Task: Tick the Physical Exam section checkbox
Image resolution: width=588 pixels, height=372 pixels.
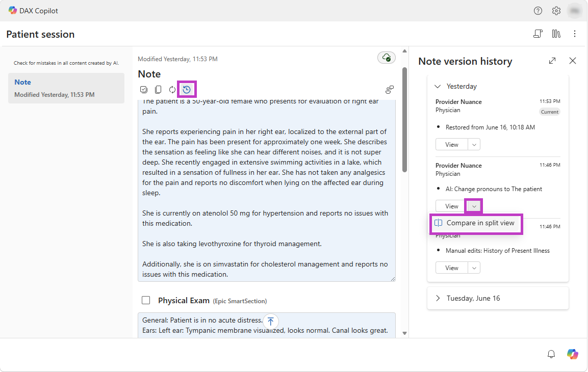Action: click(x=146, y=300)
